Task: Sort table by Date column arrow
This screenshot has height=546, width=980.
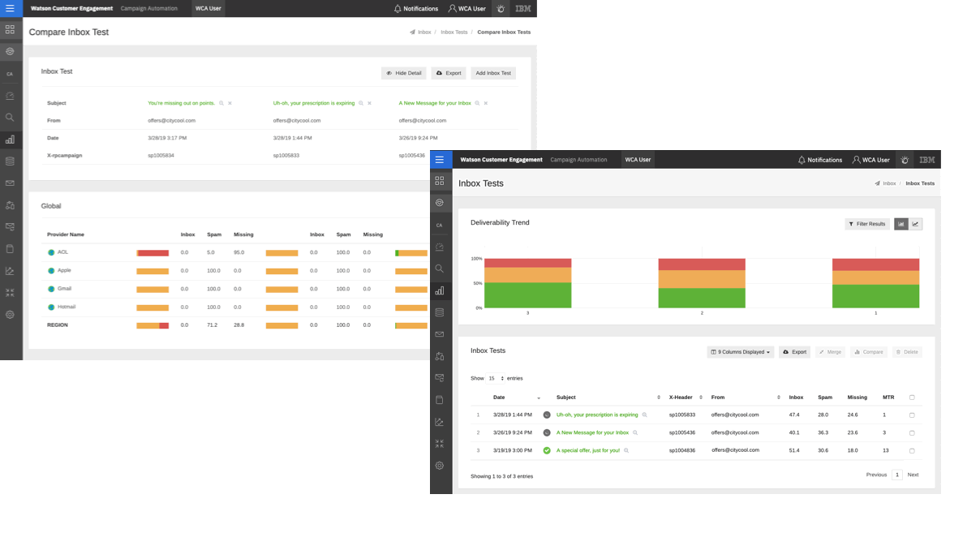Action: pos(539,398)
